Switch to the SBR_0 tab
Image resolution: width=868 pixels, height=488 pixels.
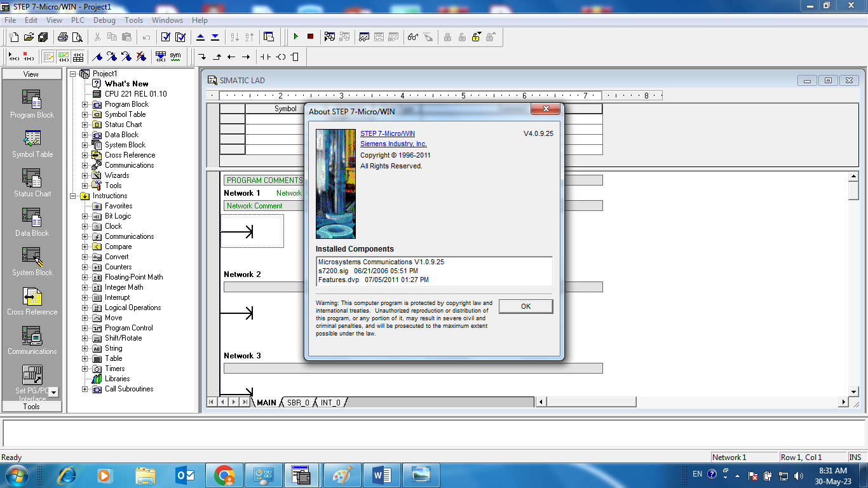pyautogui.click(x=298, y=403)
